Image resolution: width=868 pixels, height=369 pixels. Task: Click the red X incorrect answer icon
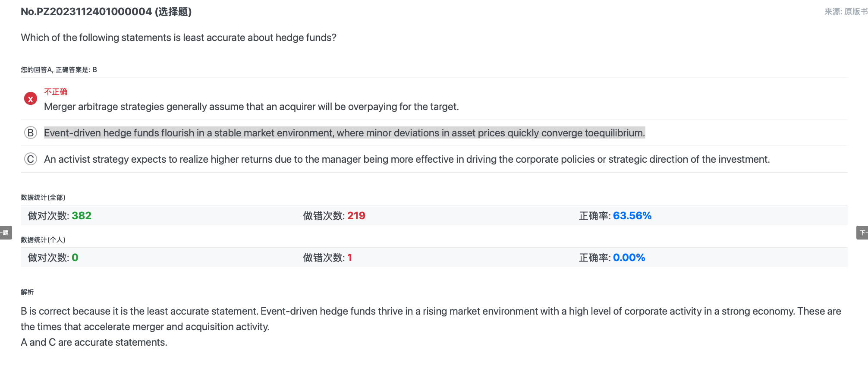(x=30, y=99)
